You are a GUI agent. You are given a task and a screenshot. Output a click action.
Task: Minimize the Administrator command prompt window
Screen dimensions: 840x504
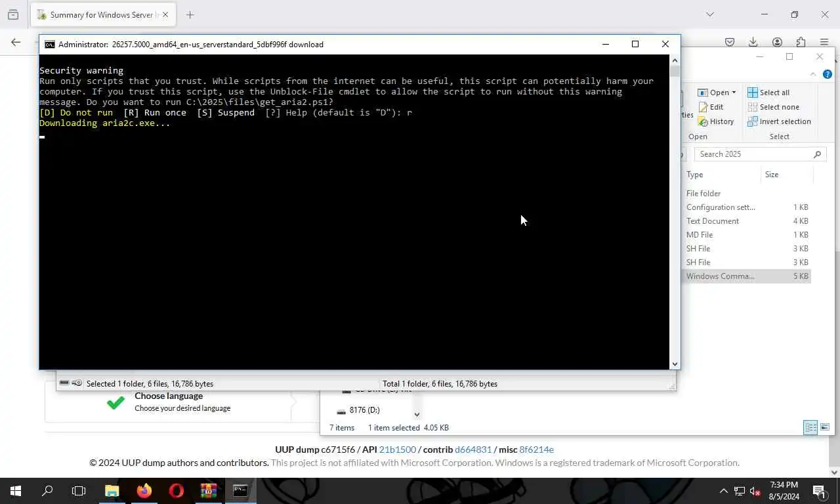606,44
